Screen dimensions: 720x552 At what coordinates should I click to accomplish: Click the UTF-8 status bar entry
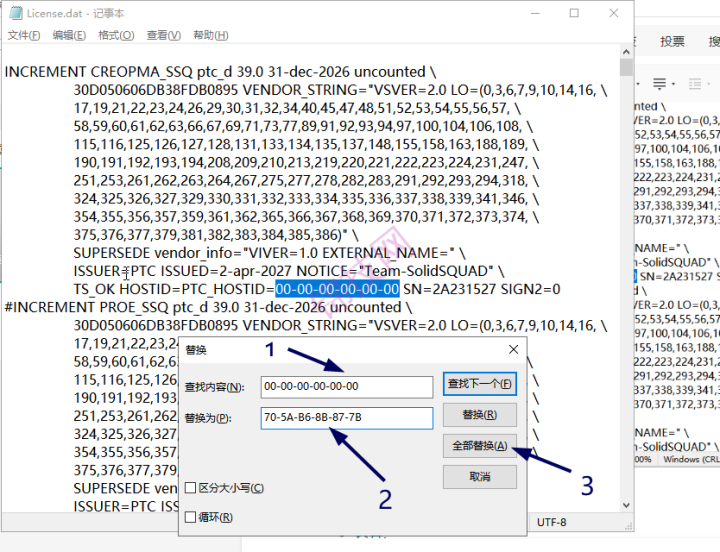551,522
